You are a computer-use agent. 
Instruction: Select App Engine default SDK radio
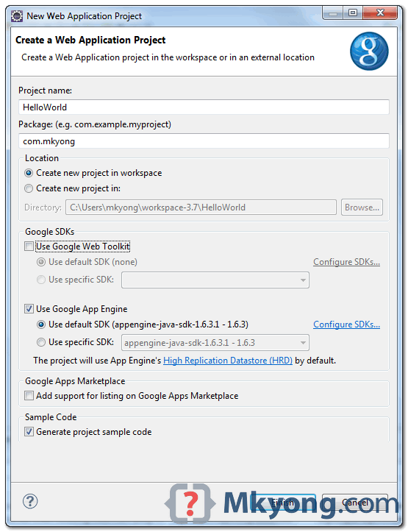point(41,324)
